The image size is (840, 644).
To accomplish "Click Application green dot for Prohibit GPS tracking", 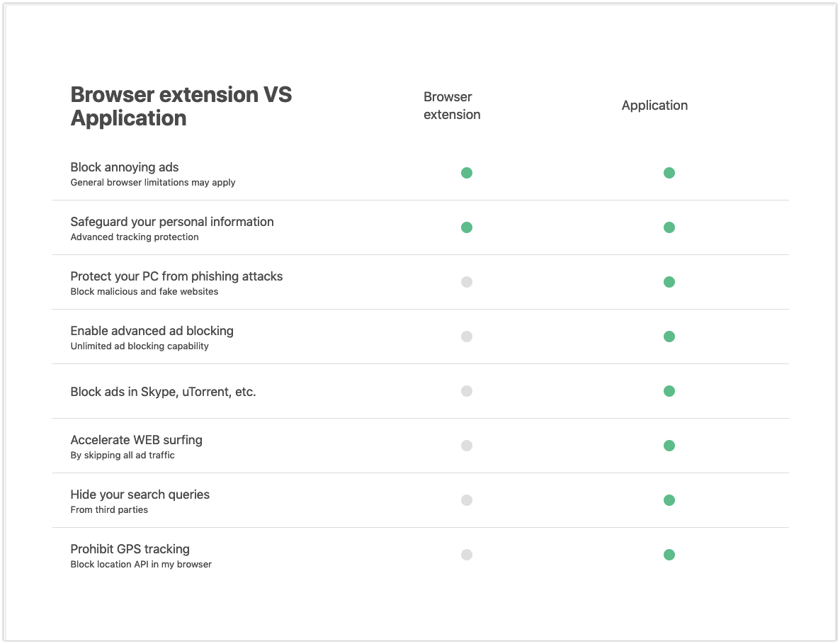I will pyautogui.click(x=669, y=555).
